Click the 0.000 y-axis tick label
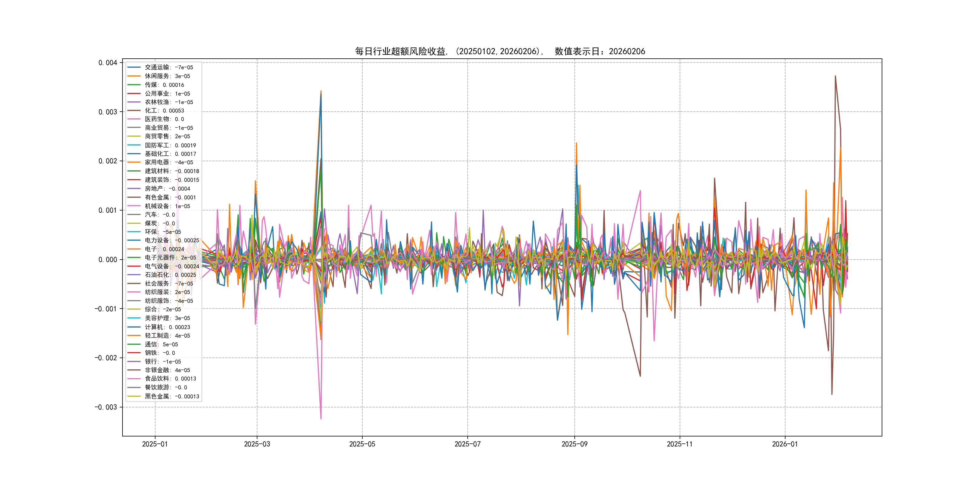The image size is (980, 490). pyautogui.click(x=108, y=260)
